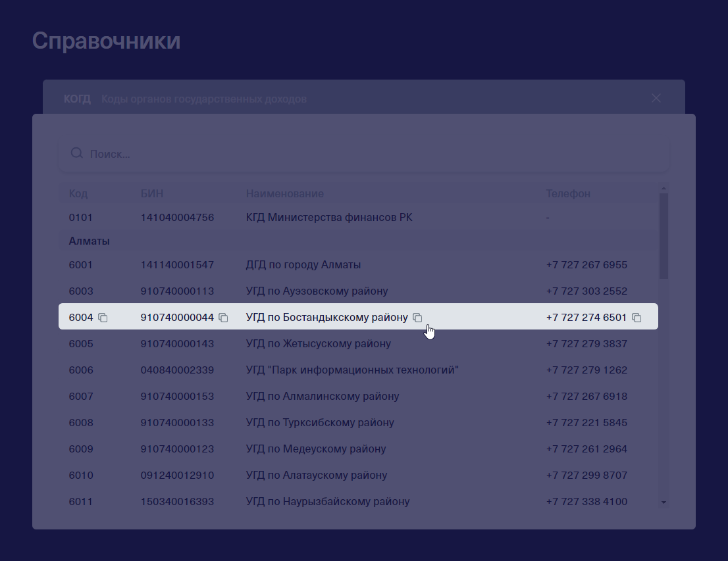This screenshot has height=561, width=728.
Task: Click BIN 141040004756
Action: coord(177,217)
